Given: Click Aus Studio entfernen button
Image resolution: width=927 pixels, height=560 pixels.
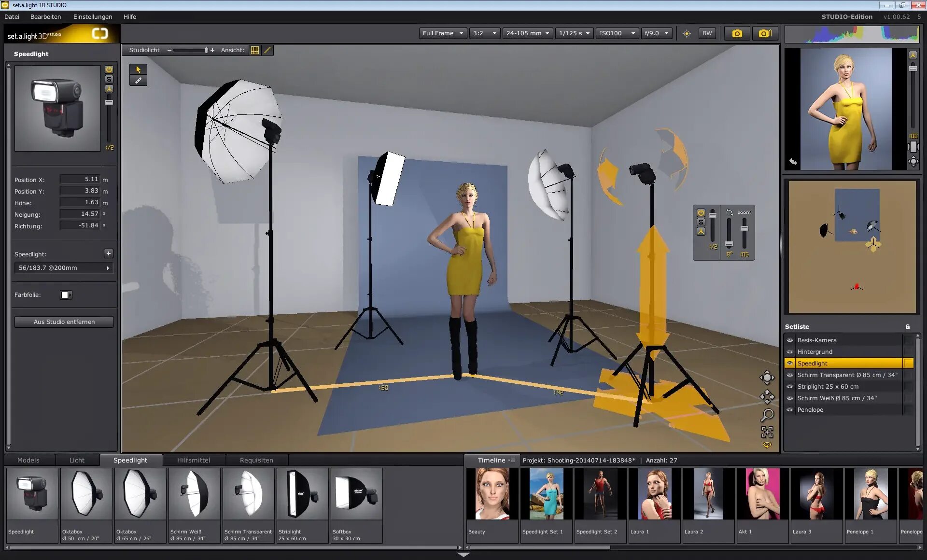Looking at the screenshot, I should point(64,322).
